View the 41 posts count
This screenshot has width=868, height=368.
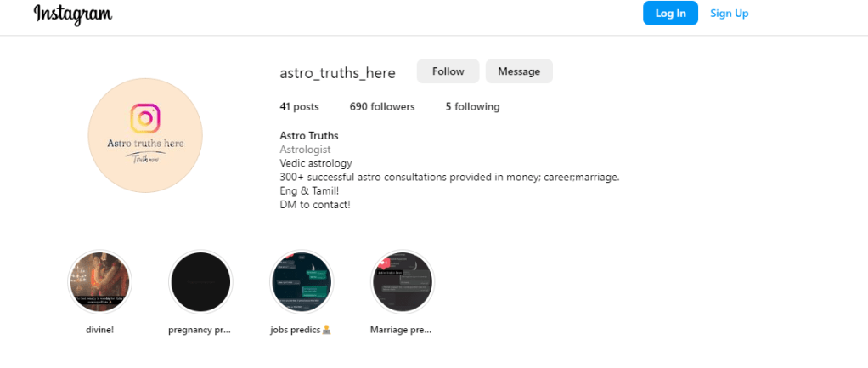coord(299,107)
